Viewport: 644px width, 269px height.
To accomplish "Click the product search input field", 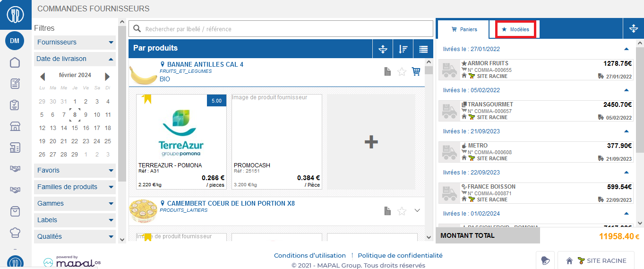I will click(281, 29).
